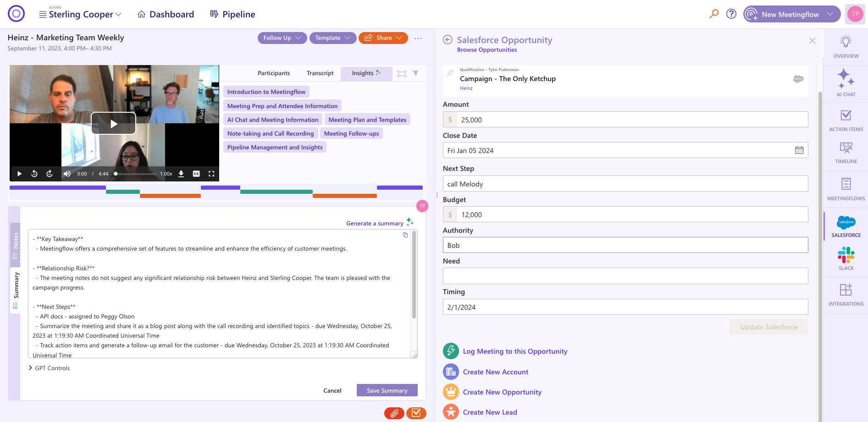This screenshot has height=422, width=868.
Task: Click the first orange speaker timeline segment
Action: [170, 196]
